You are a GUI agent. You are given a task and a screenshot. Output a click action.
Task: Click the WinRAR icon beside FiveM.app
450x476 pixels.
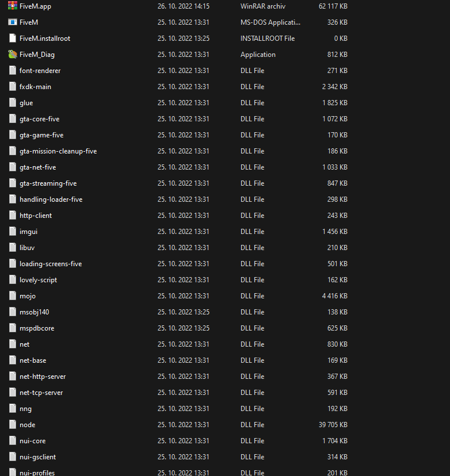(x=13, y=6)
